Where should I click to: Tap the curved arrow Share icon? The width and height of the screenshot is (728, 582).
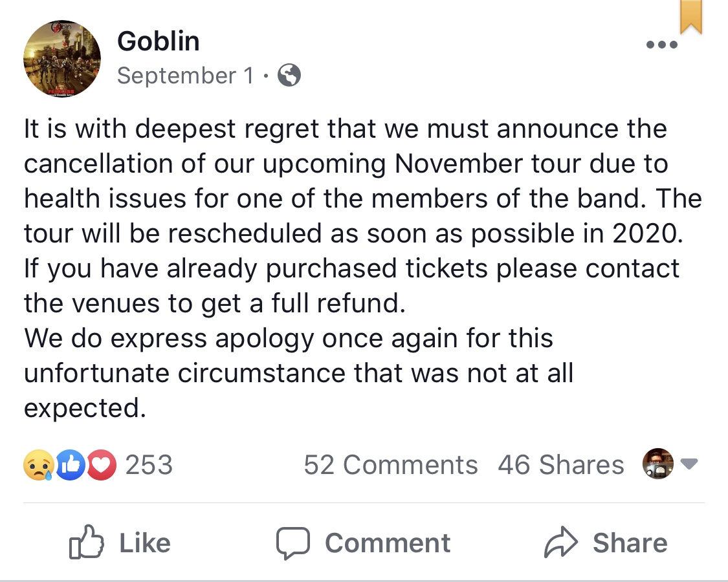560,543
